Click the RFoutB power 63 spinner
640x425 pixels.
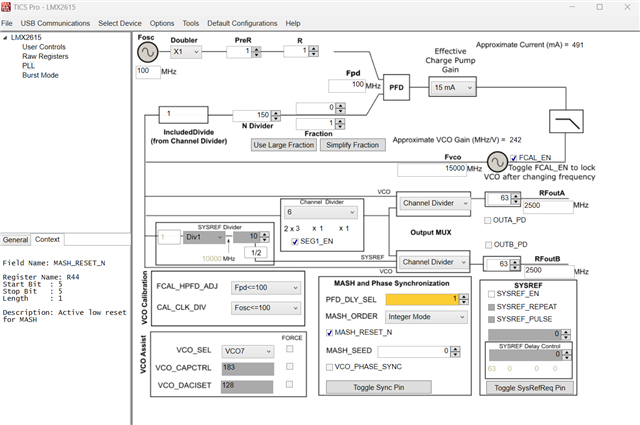pos(515,265)
